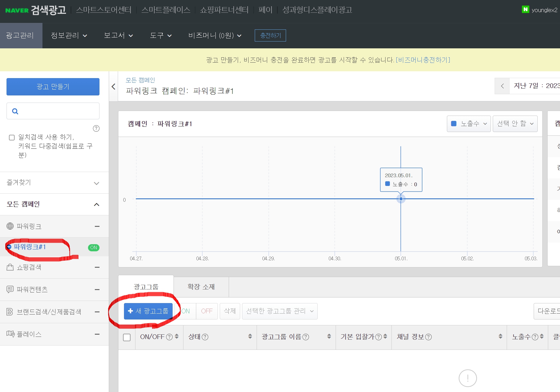560x392 pixels.
Task: Open the 노출수 metric dropdown
Action: click(469, 124)
